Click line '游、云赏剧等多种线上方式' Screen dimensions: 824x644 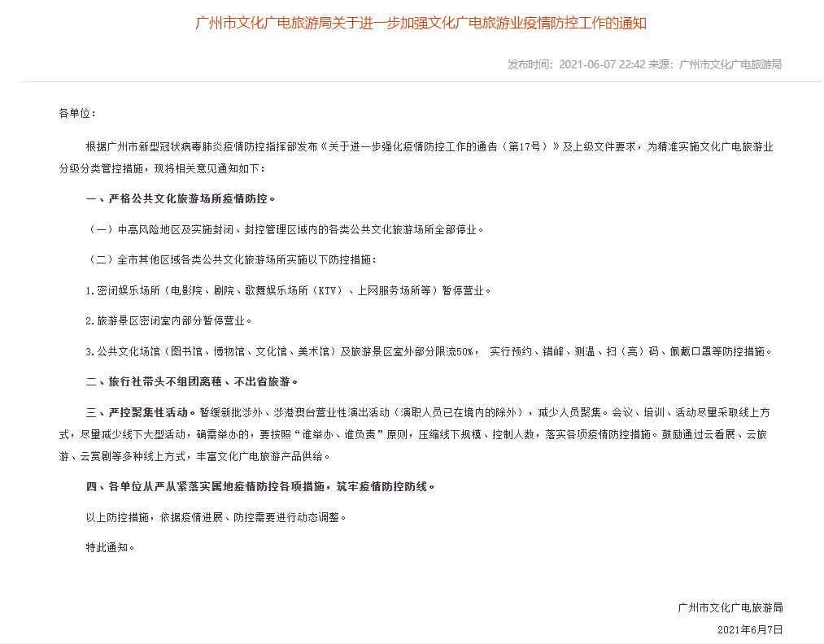pyautogui.click(x=194, y=456)
